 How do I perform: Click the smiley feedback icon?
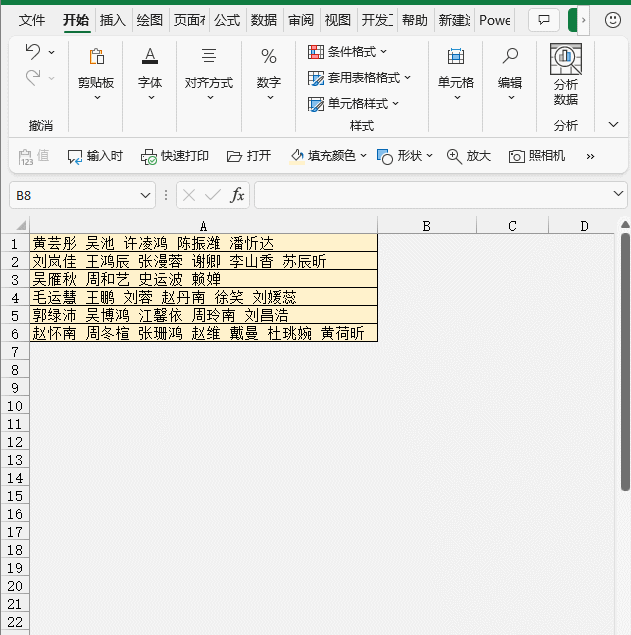point(613,20)
